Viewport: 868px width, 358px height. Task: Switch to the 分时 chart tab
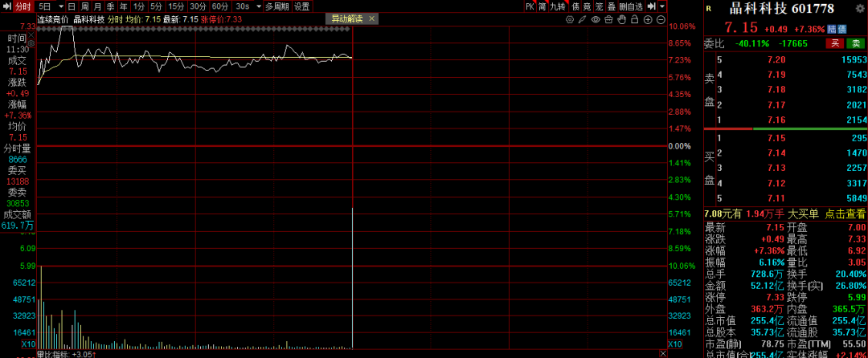tap(23, 6)
